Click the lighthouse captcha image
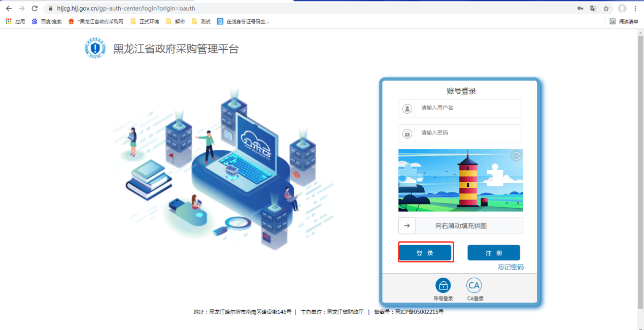The image size is (644, 330). click(461, 180)
